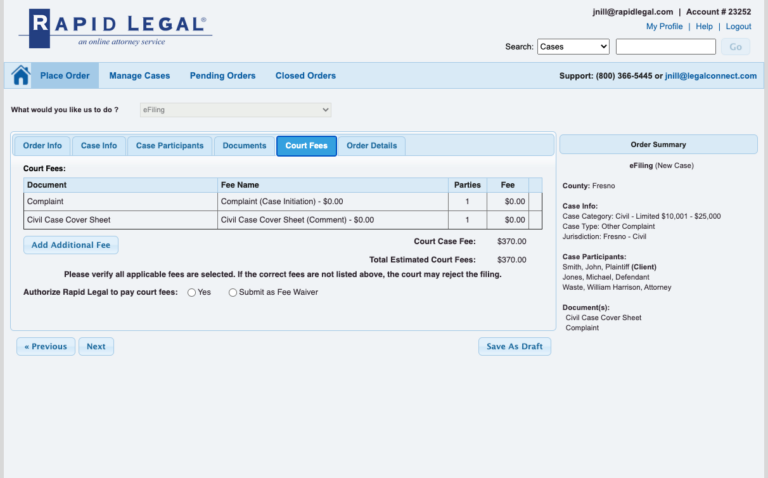Click the Fee column header
768x478 pixels.
[507, 185]
